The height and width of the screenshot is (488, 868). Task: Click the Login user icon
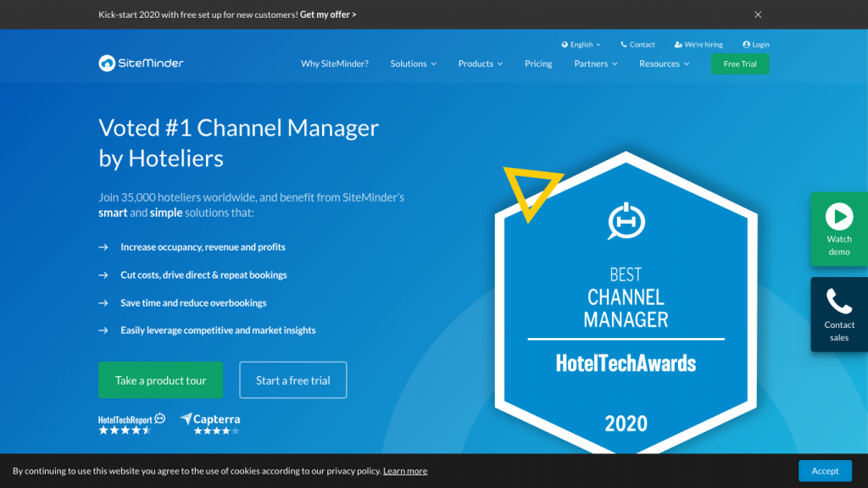coord(746,45)
